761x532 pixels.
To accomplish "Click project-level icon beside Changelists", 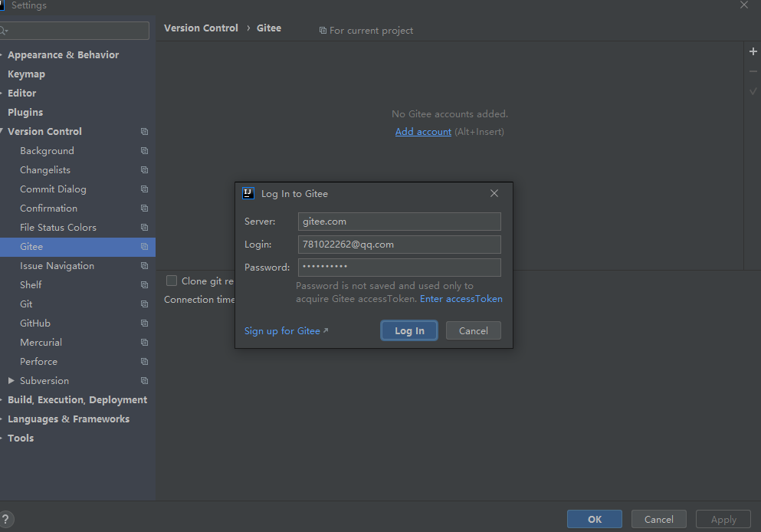I will click(144, 170).
